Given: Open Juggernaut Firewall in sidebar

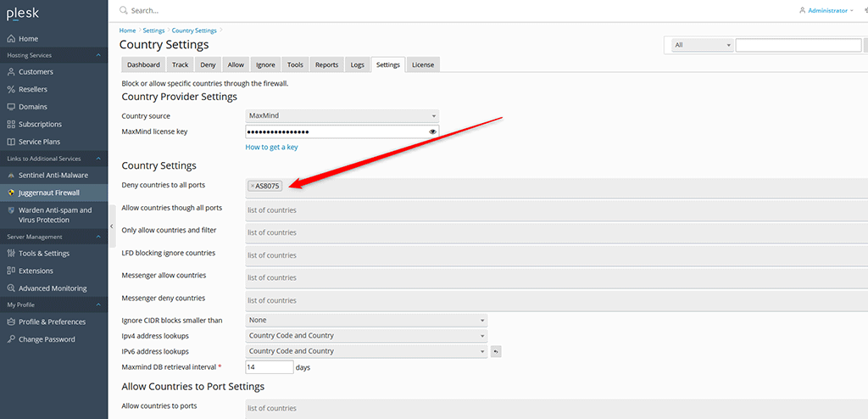Looking at the screenshot, I should [53, 193].
